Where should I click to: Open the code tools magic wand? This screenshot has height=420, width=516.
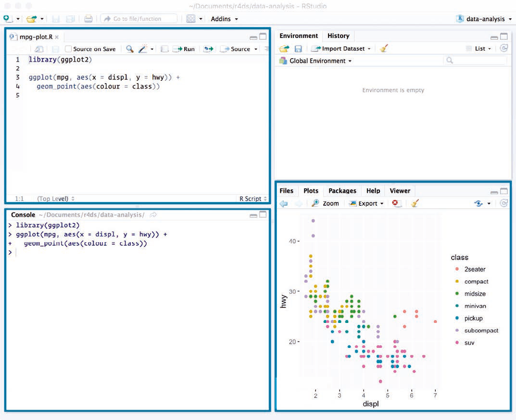pos(143,49)
